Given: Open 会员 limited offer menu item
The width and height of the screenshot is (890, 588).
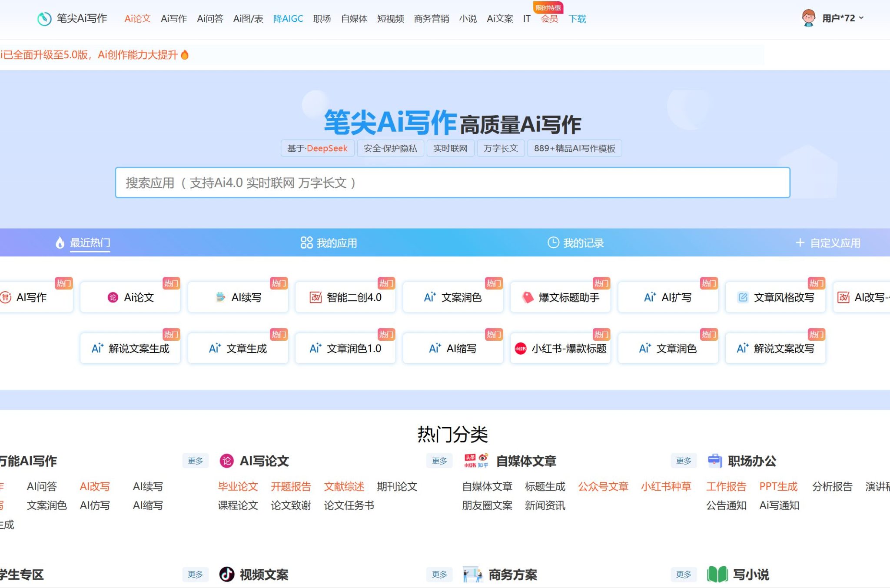Looking at the screenshot, I should coord(549,19).
